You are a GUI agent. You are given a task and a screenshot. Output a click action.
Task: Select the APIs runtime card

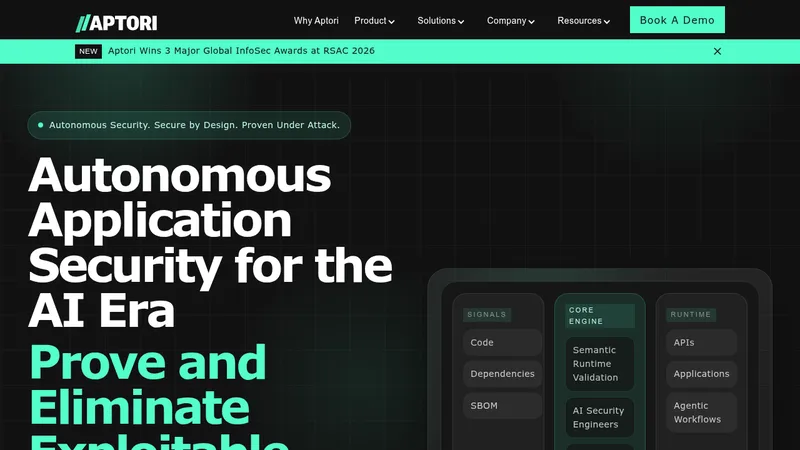pos(701,342)
